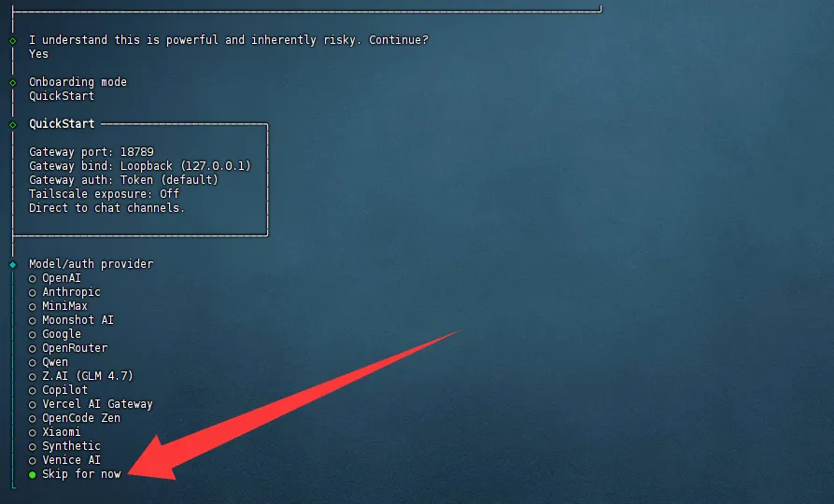The height and width of the screenshot is (504, 834).
Task: Pick Moonshot AI from provider list
Action: click(x=72, y=319)
